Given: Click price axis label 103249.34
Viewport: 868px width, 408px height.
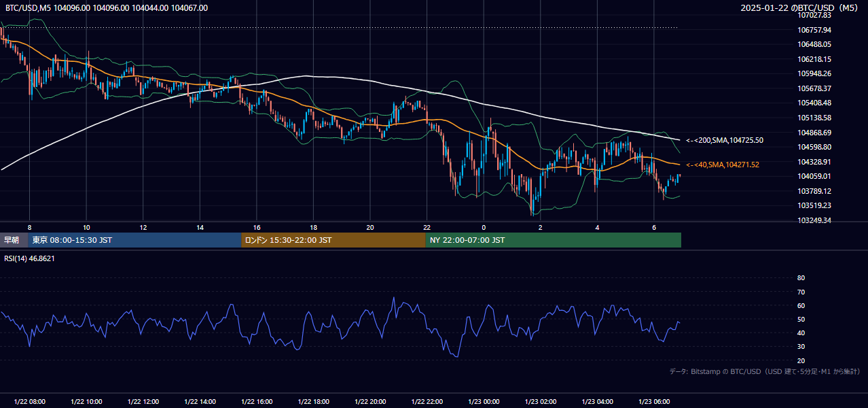Looking at the screenshot, I should pos(814,220).
